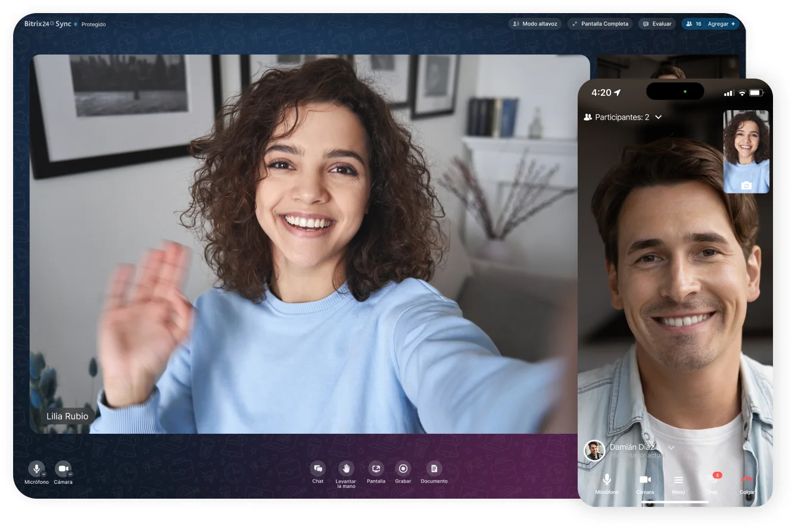Viewport: 798px width, 532px height.
Task: Switch to Modo altavoz
Action: (x=534, y=23)
